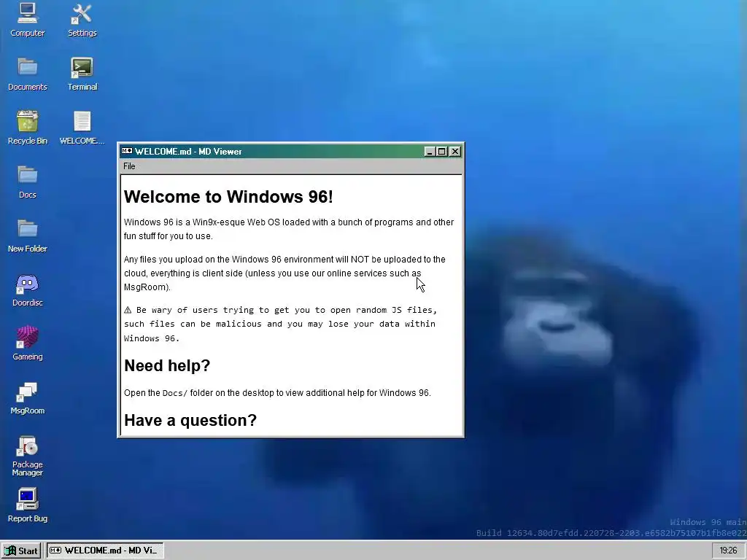Click the warning triangle symbol in document
The height and width of the screenshot is (560, 747).
128,310
